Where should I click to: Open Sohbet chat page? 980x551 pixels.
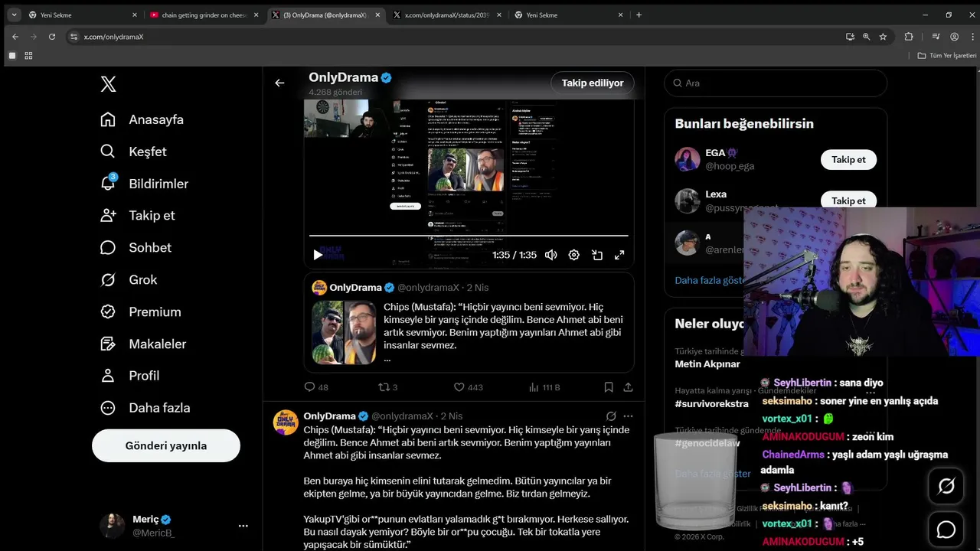(136, 248)
